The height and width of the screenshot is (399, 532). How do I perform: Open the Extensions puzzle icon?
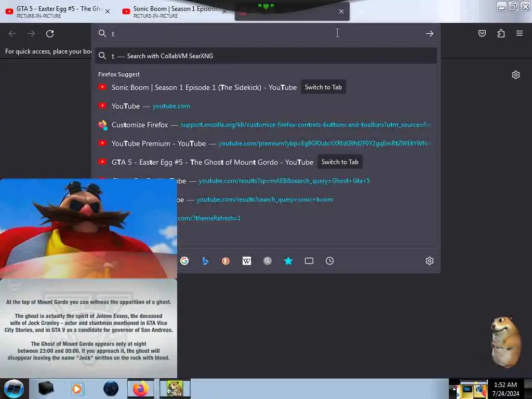[x=501, y=33]
